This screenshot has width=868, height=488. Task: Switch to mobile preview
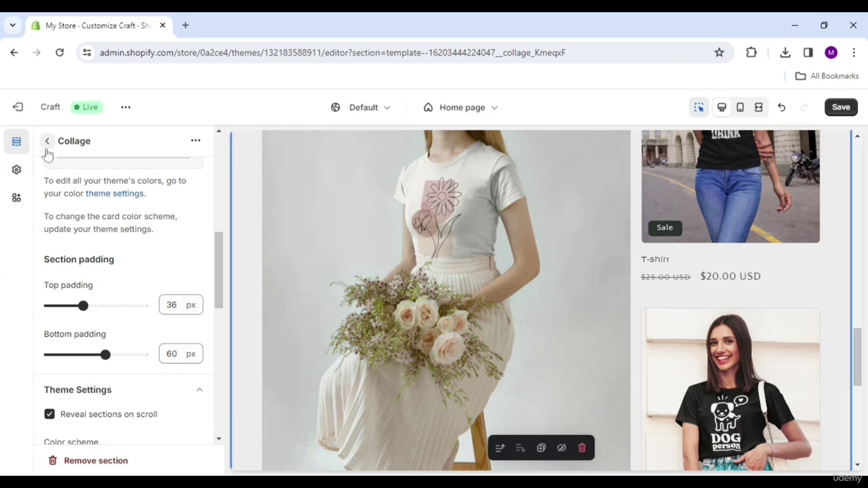(740, 107)
